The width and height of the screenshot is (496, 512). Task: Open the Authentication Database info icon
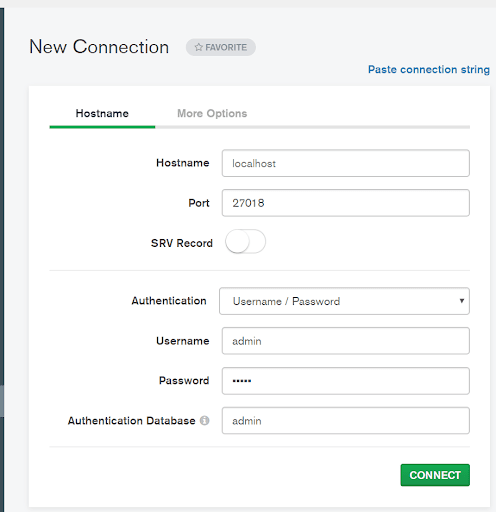[204, 421]
